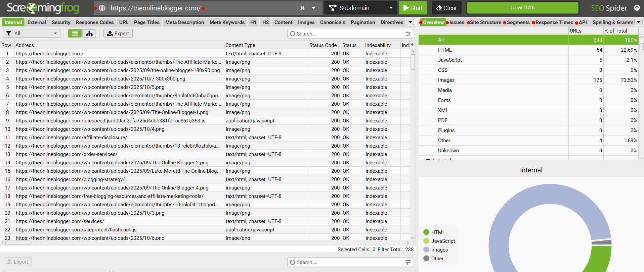
Task: Open the Segments tab
Action: pyautogui.click(x=518, y=22)
